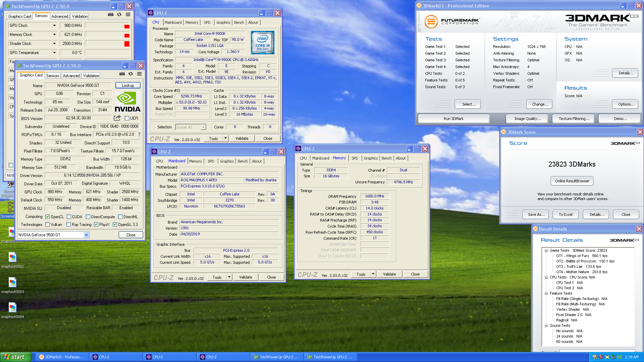Open the hamburger menu in GPU-Z Sensors window
Image resolution: width=644 pixels, height=362 pixels.
128,15
